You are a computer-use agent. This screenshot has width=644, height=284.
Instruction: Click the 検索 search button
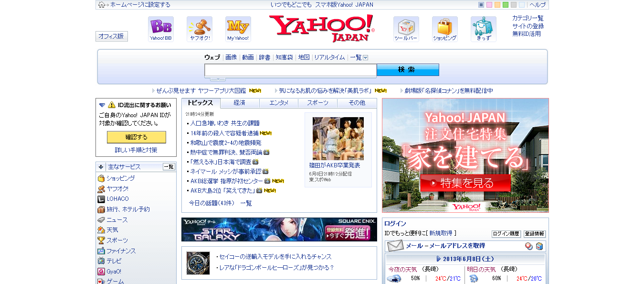click(x=408, y=70)
